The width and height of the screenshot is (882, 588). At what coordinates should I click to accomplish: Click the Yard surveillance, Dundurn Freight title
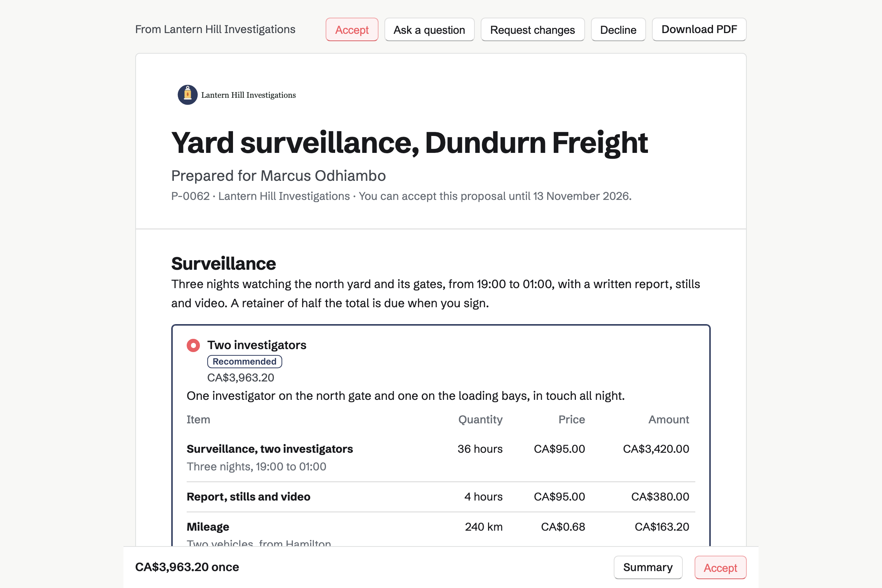click(x=409, y=143)
